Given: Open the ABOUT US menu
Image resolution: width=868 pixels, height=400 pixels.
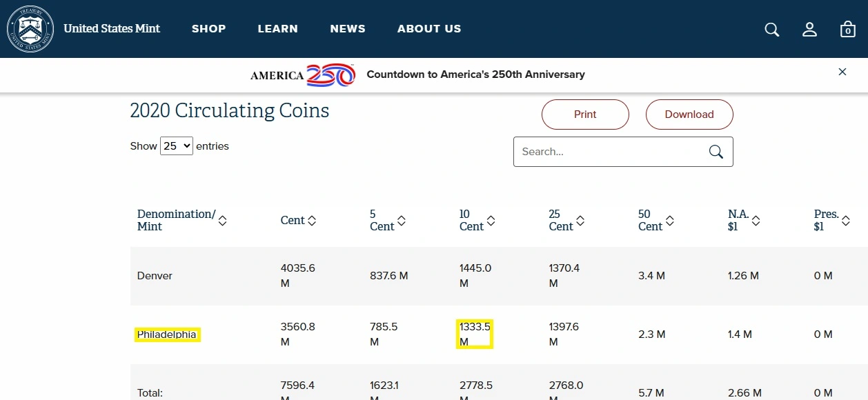Looking at the screenshot, I should tap(429, 29).
